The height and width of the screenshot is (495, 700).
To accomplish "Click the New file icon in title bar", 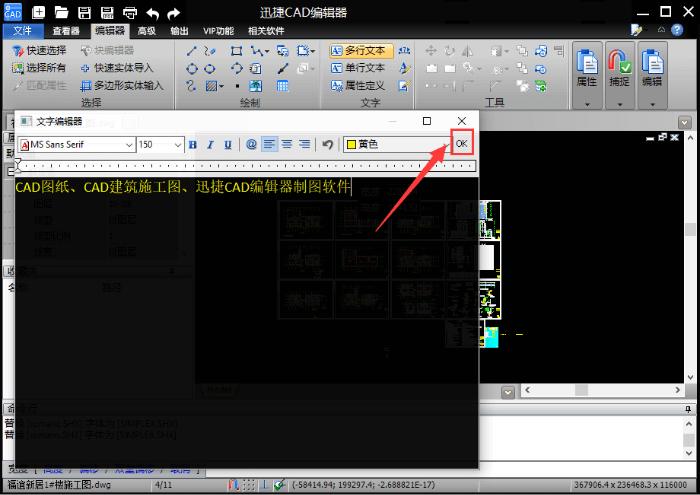I will [39, 12].
